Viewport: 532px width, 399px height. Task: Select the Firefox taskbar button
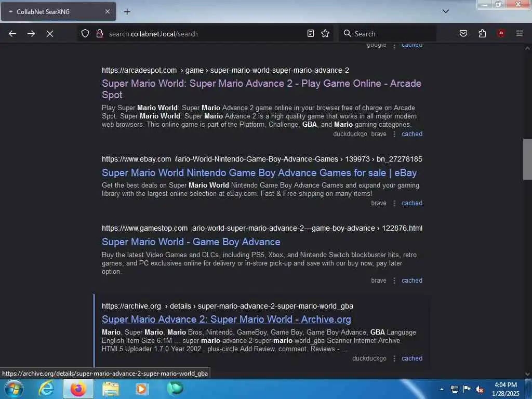click(x=78, y=389)
